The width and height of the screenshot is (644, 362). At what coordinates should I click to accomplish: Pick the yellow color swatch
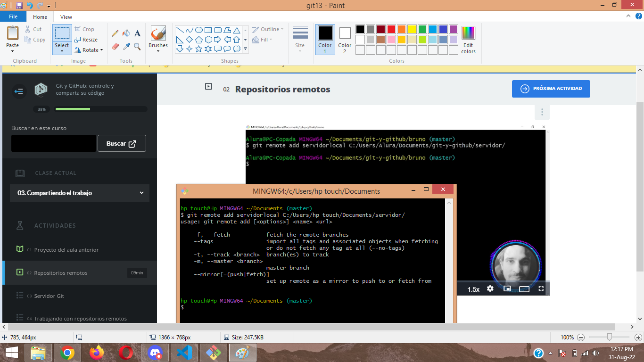click(412, 29)
